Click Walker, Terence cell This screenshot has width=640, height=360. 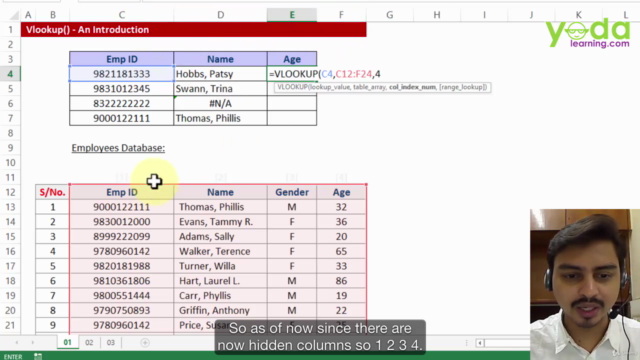coord(220,251)
